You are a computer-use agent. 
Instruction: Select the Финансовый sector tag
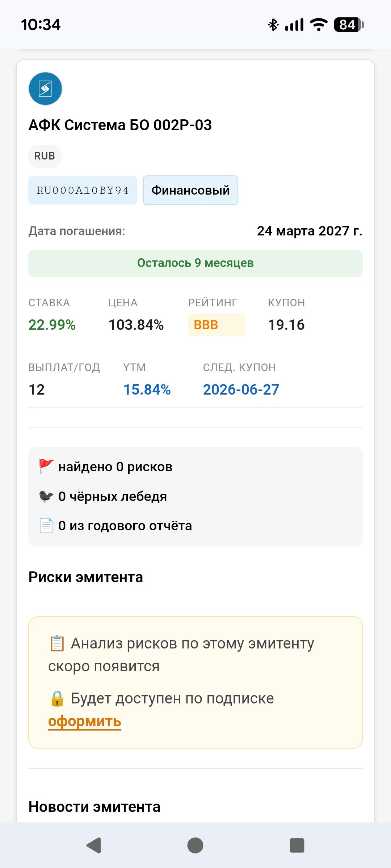190,190
